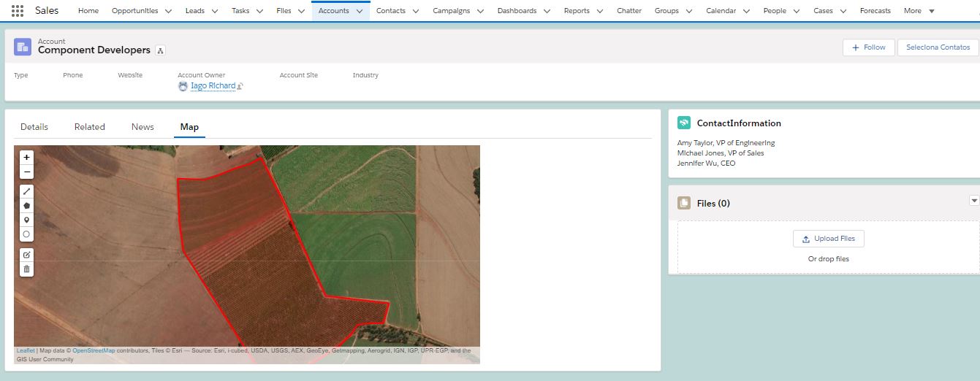
Task: Click the Follow button
Action: click(x=868, y=47)
